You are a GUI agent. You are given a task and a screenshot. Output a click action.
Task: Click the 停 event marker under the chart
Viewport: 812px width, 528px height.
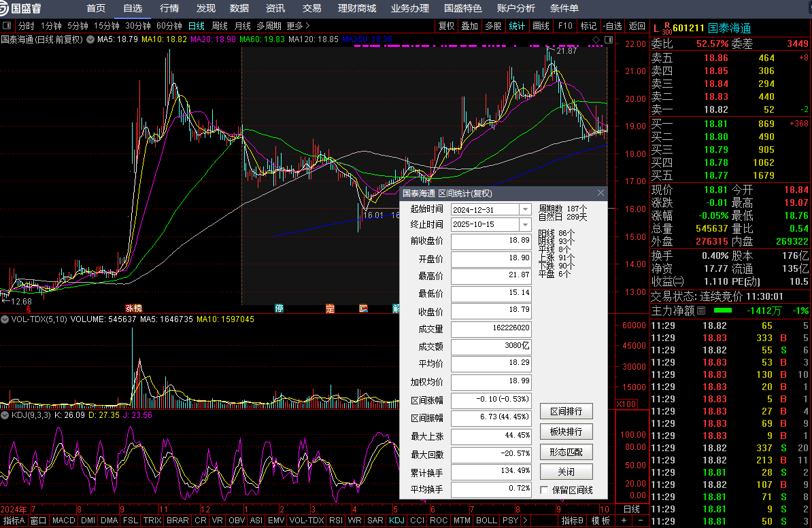click(279, 309)
